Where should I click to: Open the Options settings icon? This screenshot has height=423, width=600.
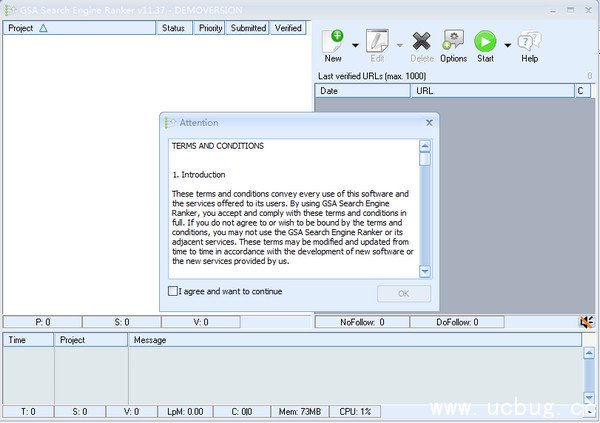click(453, 42)
